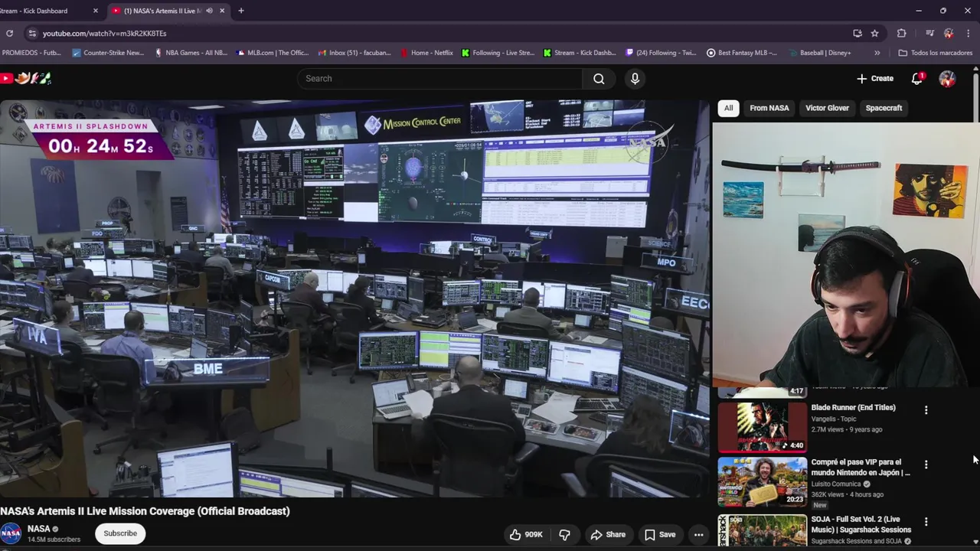The height and width of the screenshot is (551, 980).
Task: Open more actions ellipsis under the video
Action: pyautogui.click(x=698, y=534)
